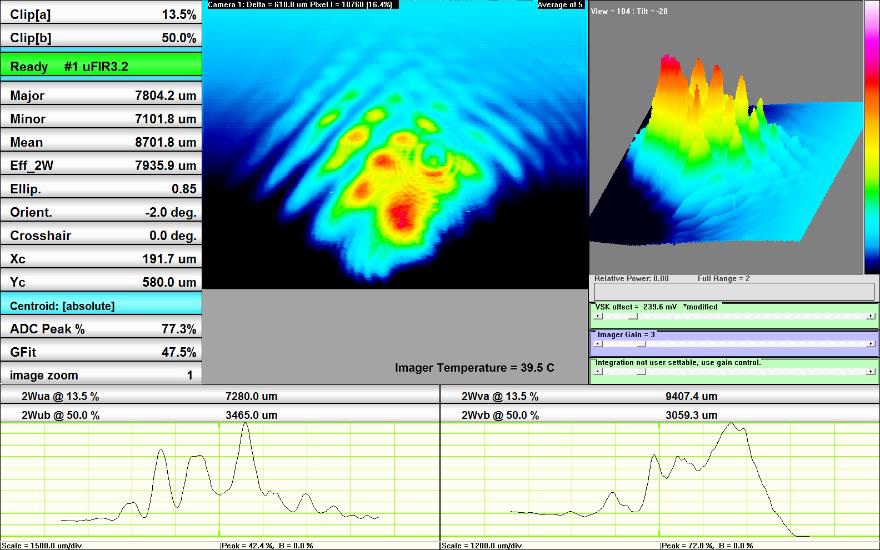Click the Major 7804.2 um result row

(x=100, y=96)
